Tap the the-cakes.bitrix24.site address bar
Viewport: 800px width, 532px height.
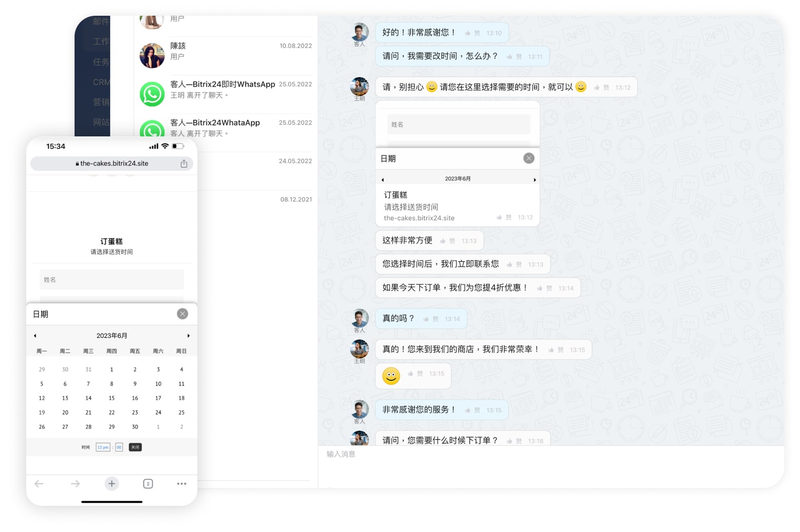pos(112,164)
